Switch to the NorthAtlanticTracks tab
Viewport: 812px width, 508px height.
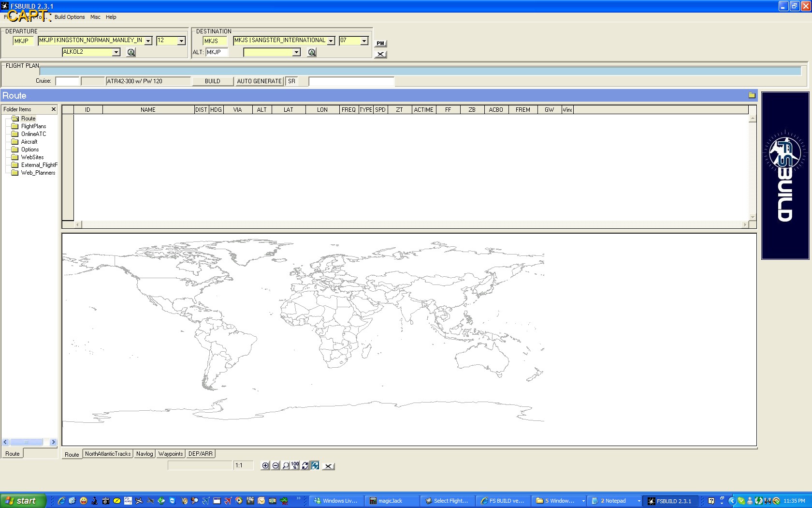tap(108, 454)
